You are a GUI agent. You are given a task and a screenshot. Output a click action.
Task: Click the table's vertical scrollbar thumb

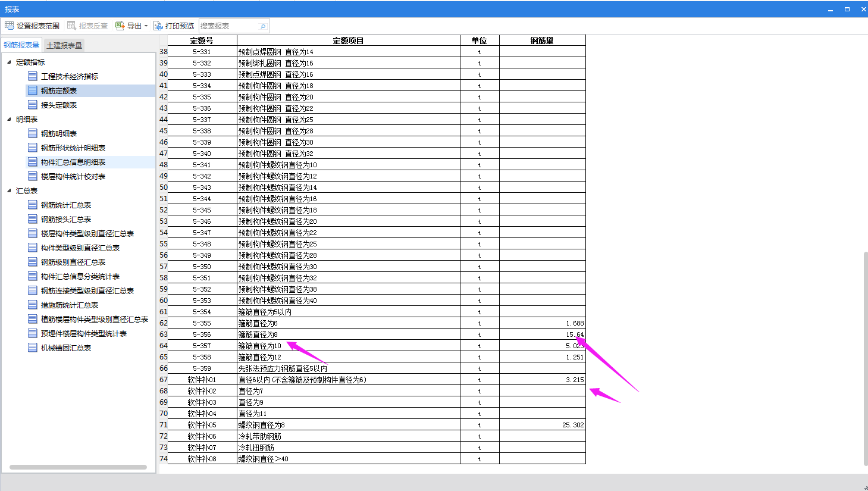[x=866, y=358]
